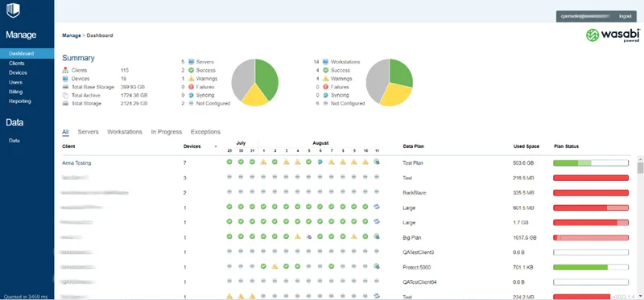The width and height of the screenshot is (644, 300).
Task: Open Clients in the Manage sidebar
Action: (17, 64)
